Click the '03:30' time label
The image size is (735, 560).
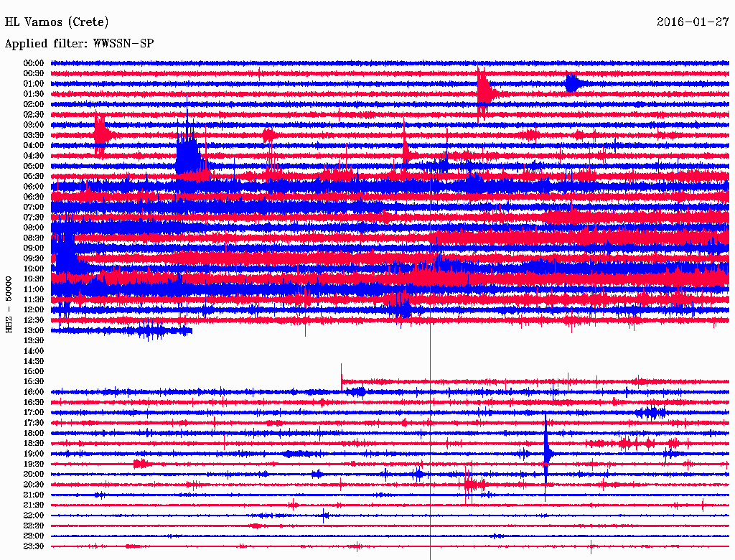pos(34,135)
